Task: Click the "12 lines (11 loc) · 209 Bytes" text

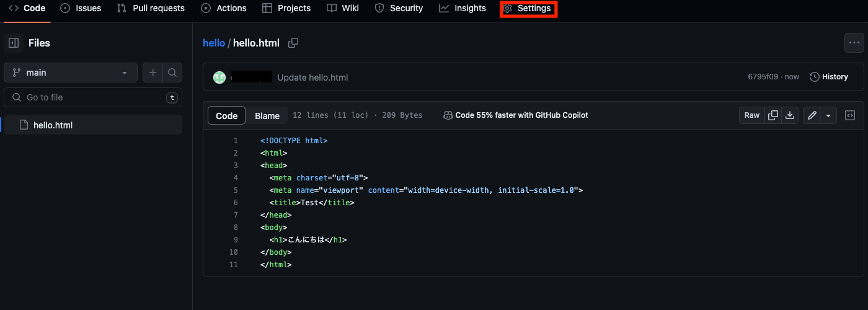Action: (x=357, y=115)
